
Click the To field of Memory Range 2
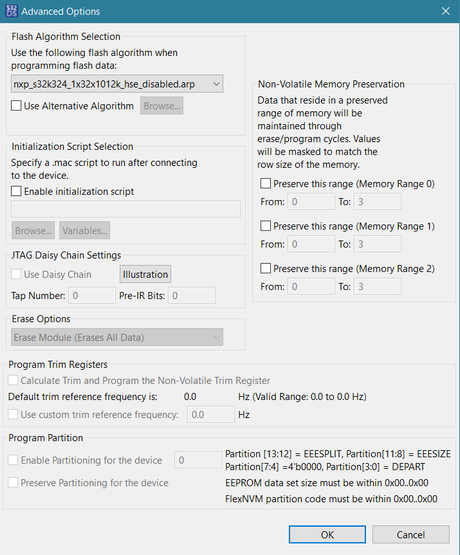(378, 287)
